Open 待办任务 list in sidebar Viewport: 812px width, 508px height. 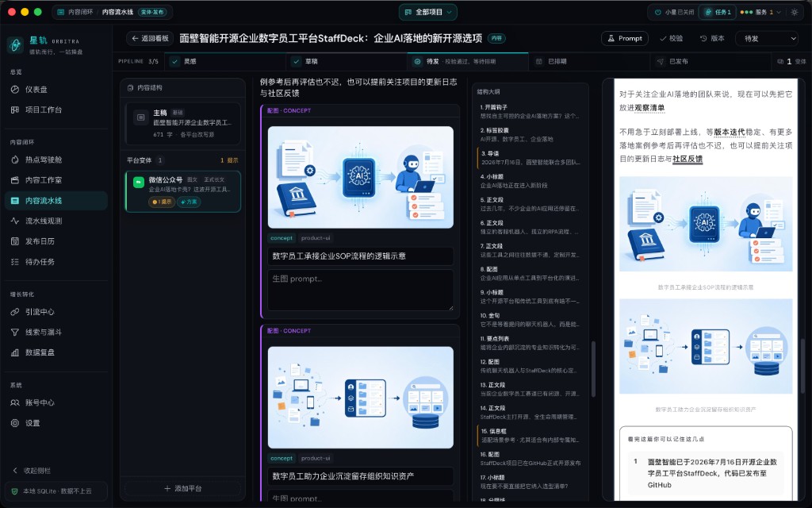56,262
